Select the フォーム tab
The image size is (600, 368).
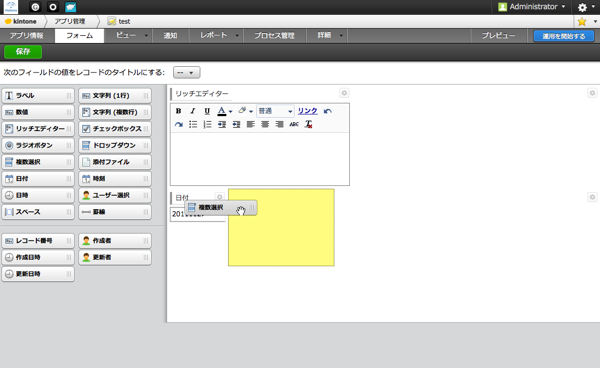point(79,36)
